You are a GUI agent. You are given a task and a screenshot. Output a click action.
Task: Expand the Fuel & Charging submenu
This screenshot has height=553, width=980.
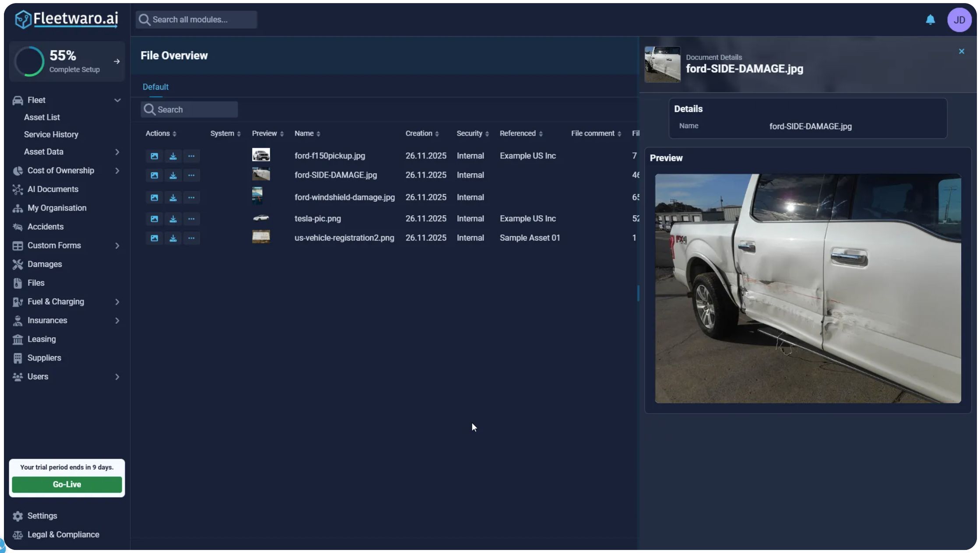(117, 302)
